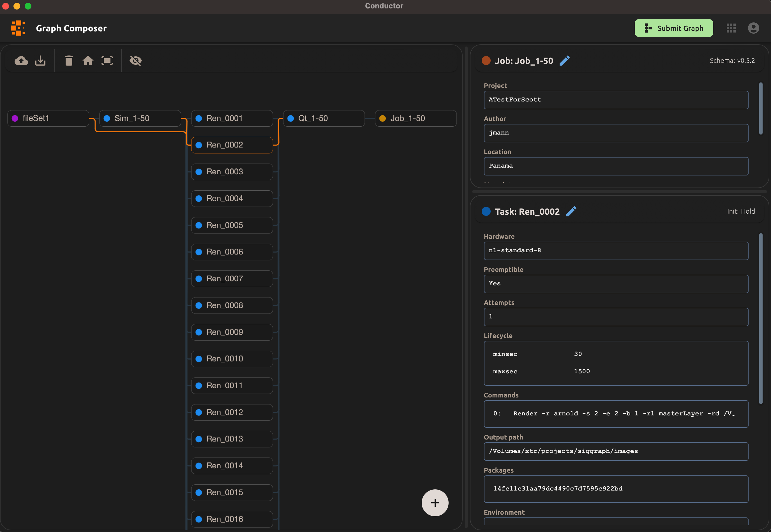Click the Packages hash value
The height and width of the screenshot is (532, 771).
point(558,488)
